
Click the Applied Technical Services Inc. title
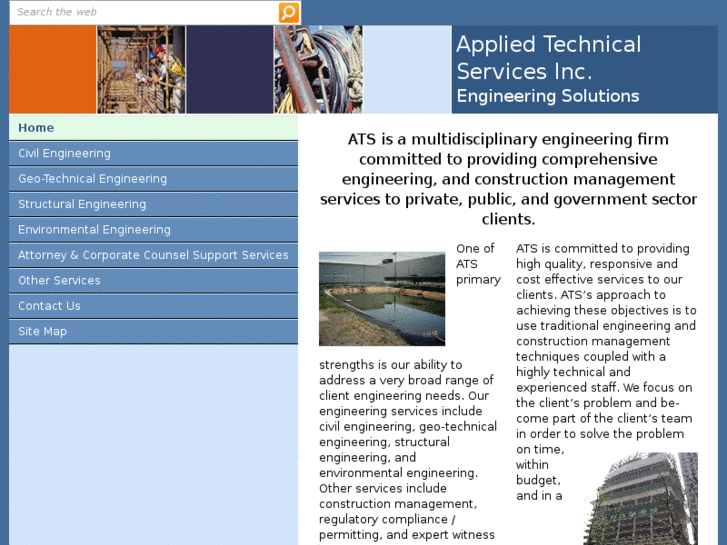pos(548,58)
